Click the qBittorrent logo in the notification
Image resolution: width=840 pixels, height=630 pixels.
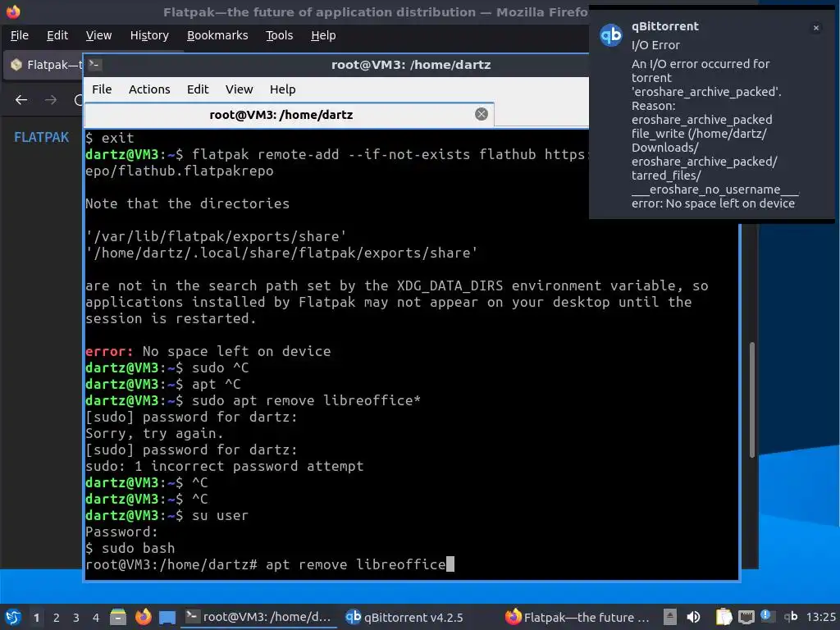[610, 35]
